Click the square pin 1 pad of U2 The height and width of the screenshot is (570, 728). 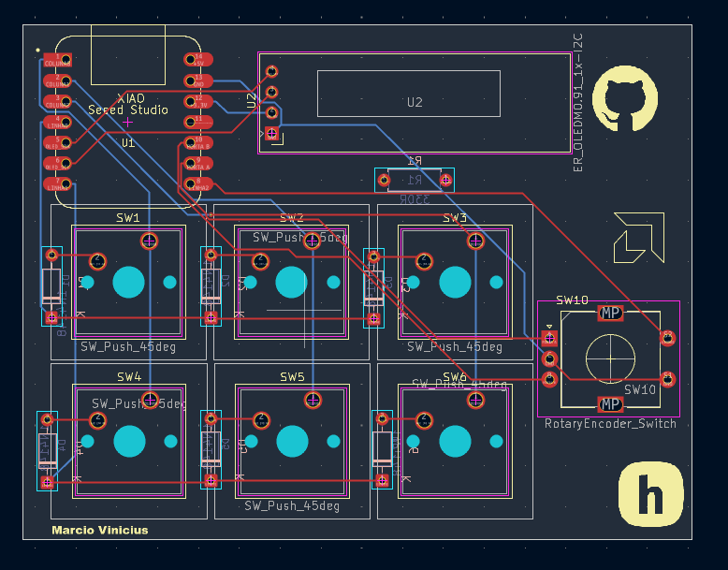point(271,134)
